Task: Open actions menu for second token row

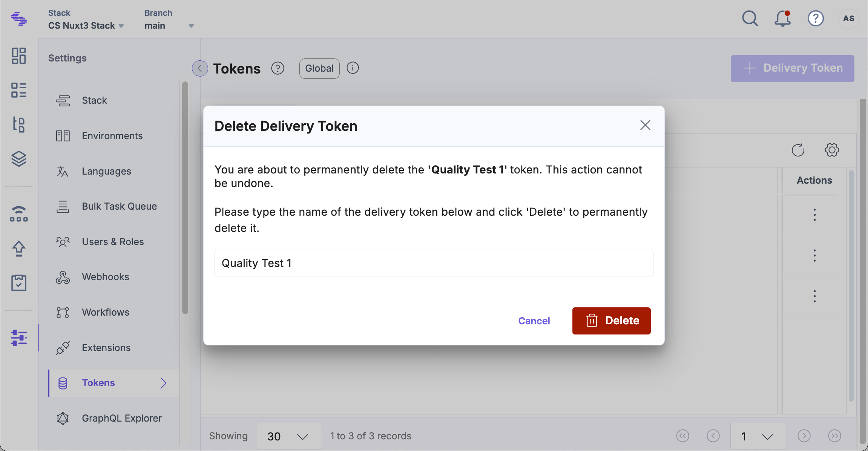Action: [814, 255]
